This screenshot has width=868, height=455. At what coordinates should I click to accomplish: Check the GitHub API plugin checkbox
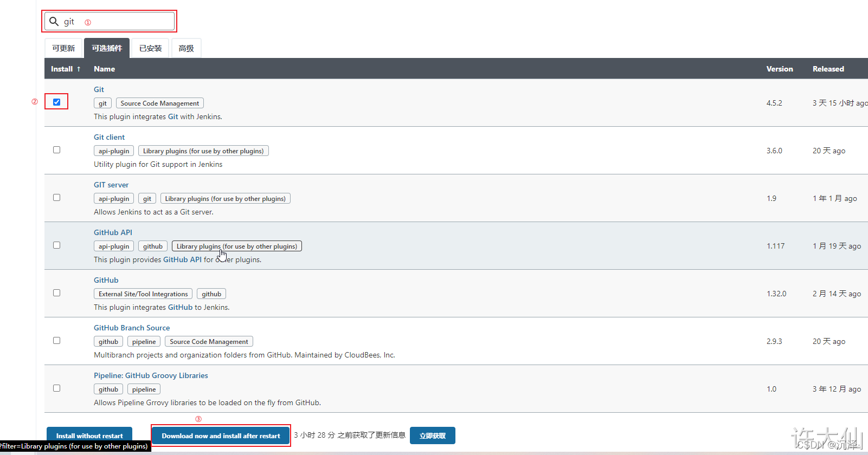coord(56,245)
